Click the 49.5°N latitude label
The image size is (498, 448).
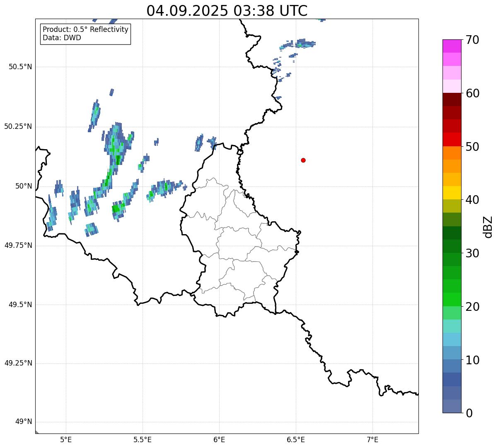pos(20,305)
